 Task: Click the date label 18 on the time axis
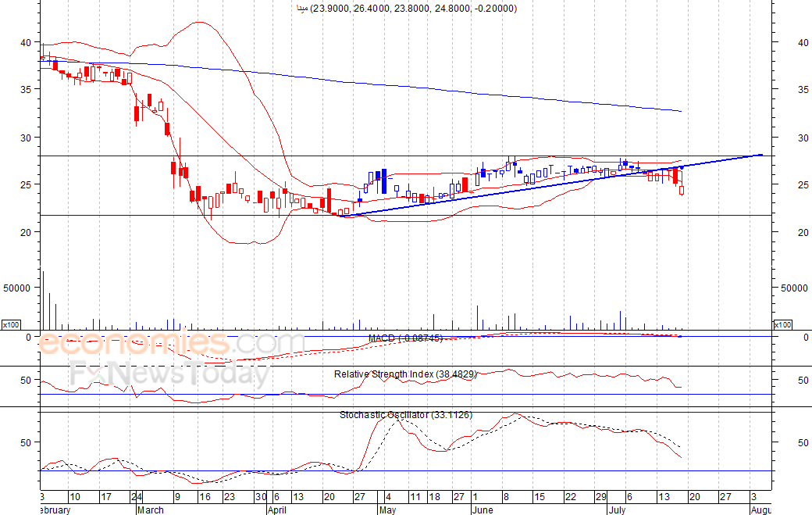pyautogui.click(x=434, y=497)
